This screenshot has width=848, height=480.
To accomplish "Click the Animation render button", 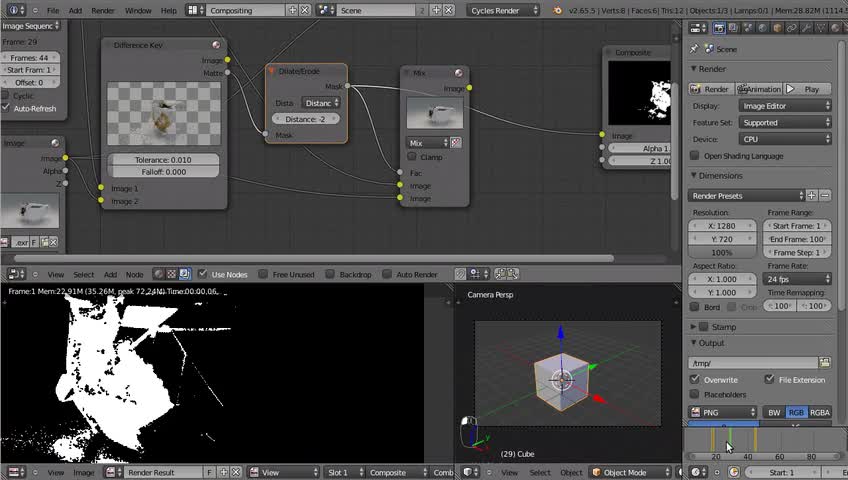I will coord(760,89).
